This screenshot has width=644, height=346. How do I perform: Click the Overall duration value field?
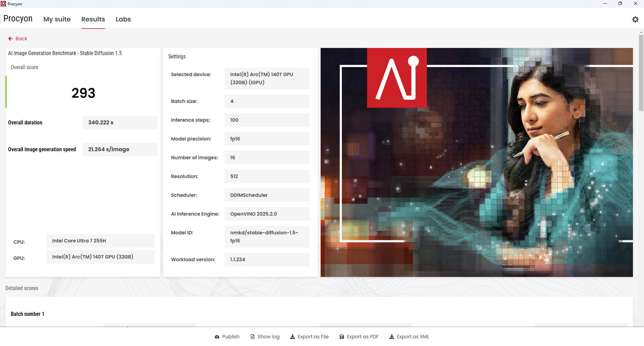tap(120, 123)
